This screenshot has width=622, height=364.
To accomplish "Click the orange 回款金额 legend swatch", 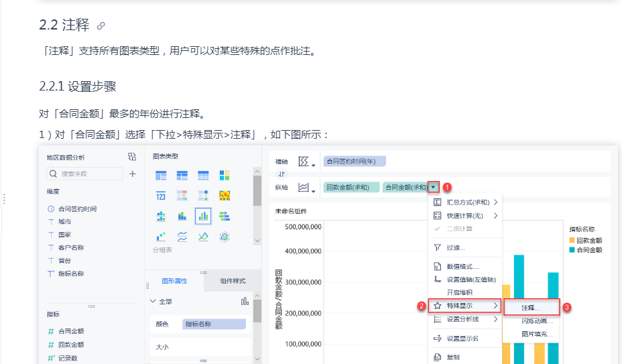I will [x=572, y=240].
